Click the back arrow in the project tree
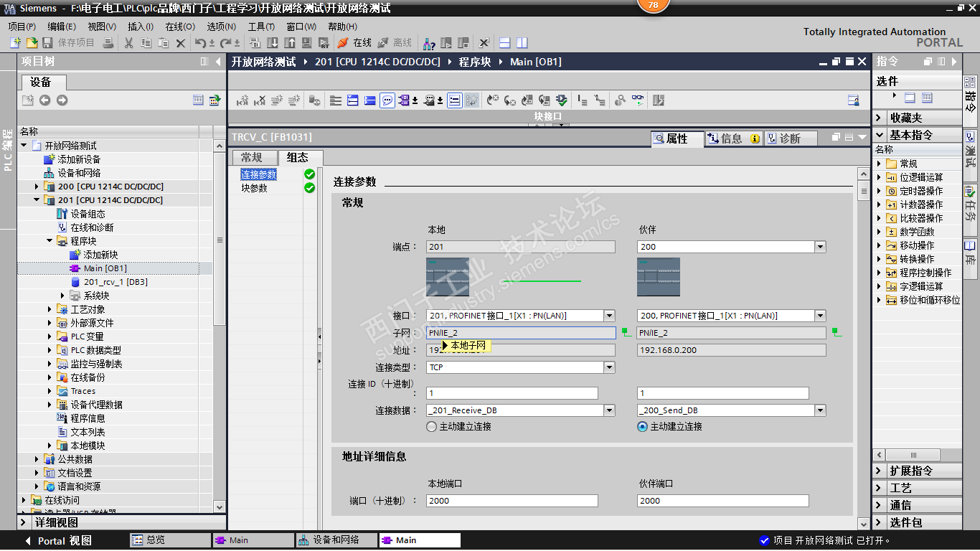The image size is (980, 551). 44,100
